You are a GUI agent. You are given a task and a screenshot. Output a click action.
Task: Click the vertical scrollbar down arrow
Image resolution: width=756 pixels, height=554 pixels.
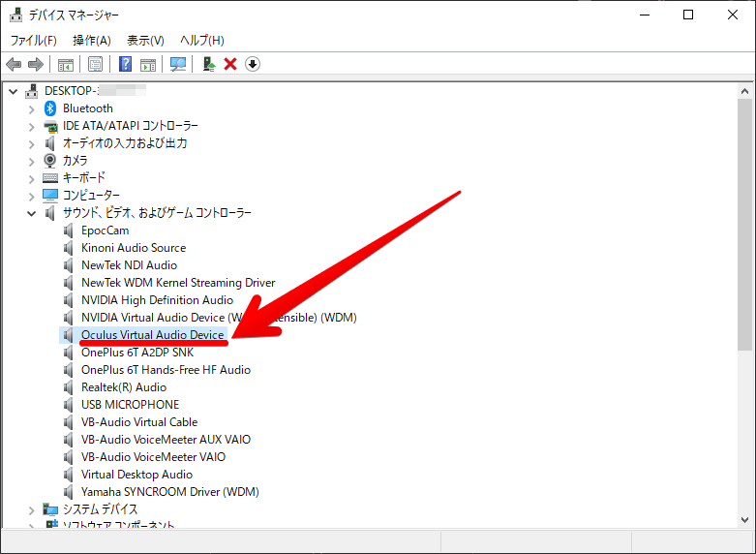coord(746,520)
